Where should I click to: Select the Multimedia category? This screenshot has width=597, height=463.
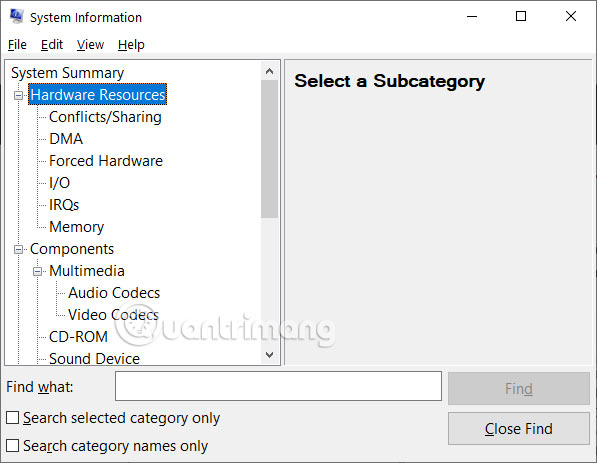[87, 271]
